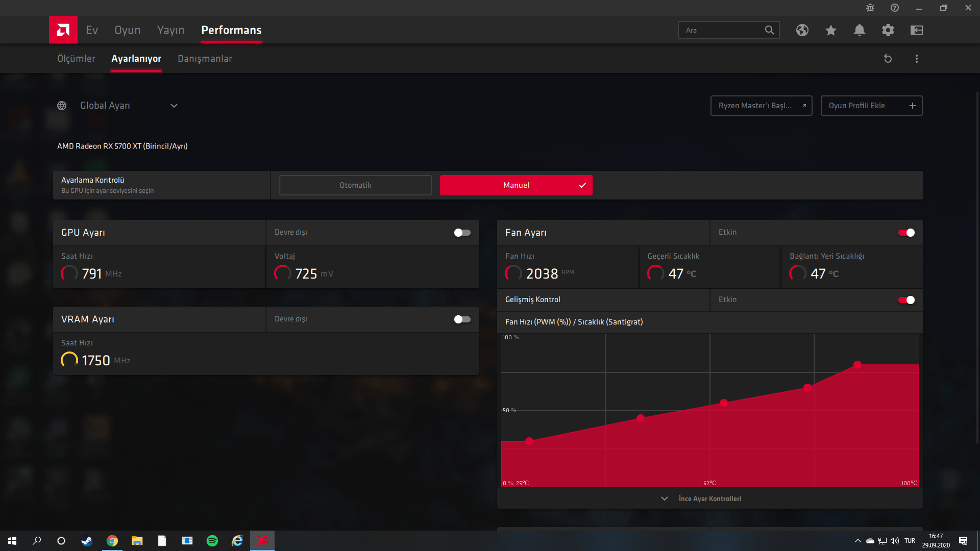The height and width of the screenshot is (551, 980).
Task: Click Oyun Profili Ekle button
Action: pos(871,106)
